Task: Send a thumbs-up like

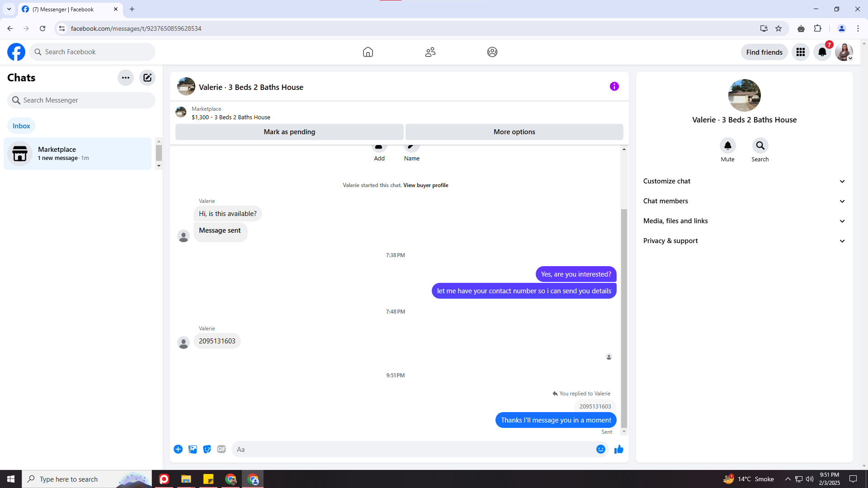Action: pyautogui.click(x=619, y=449)
